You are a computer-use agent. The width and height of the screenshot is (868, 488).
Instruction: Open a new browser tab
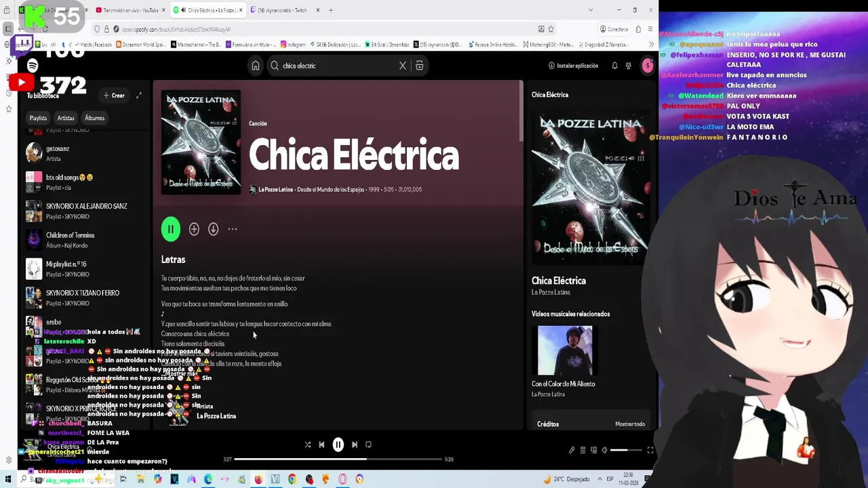[x=331, y=10]
